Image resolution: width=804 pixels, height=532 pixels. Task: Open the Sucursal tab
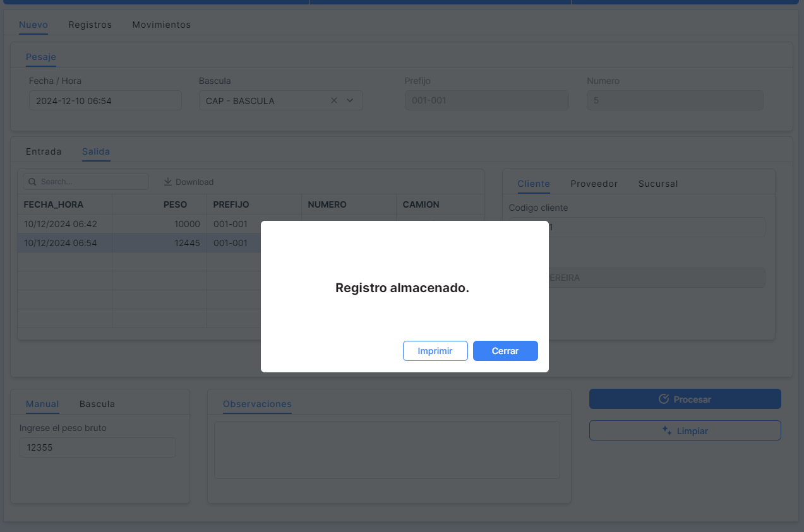click(657, 184)
